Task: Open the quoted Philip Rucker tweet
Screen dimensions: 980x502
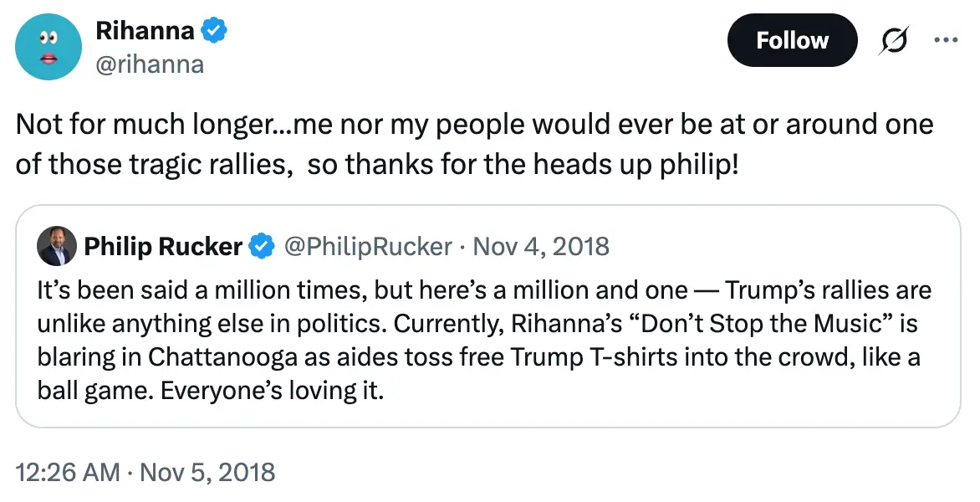Action: coord(489,314)
